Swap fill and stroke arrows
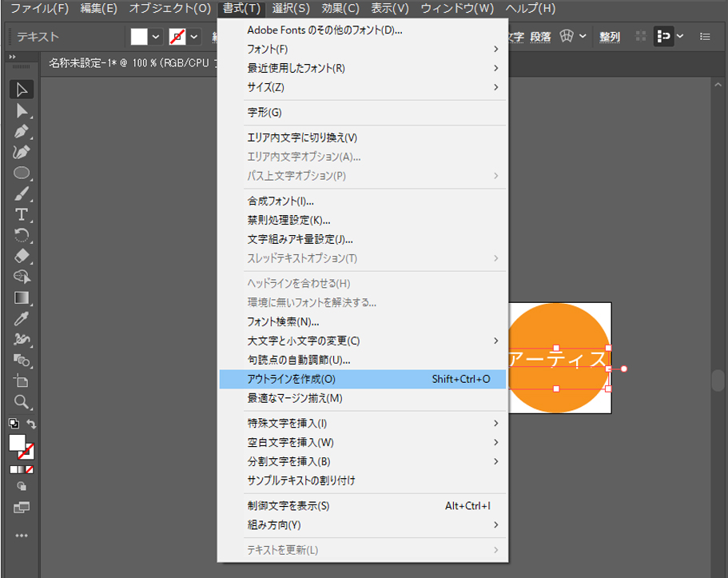 pos(30,424)
